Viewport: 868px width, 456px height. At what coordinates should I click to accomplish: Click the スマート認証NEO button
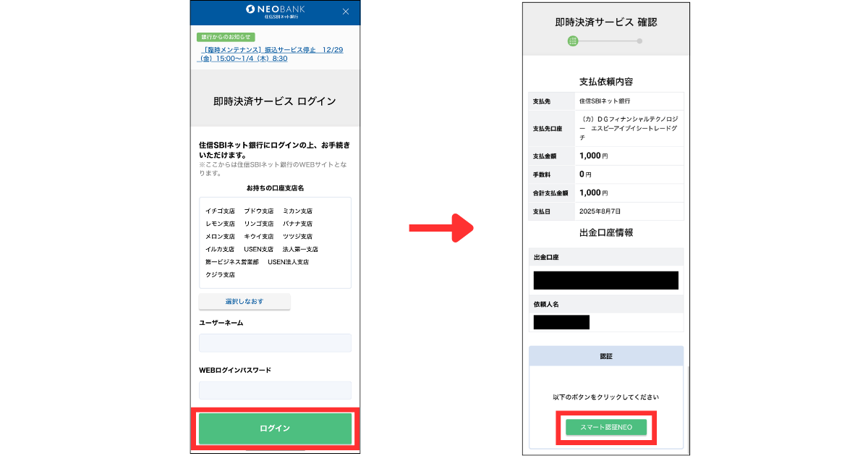tap(606, 428)
